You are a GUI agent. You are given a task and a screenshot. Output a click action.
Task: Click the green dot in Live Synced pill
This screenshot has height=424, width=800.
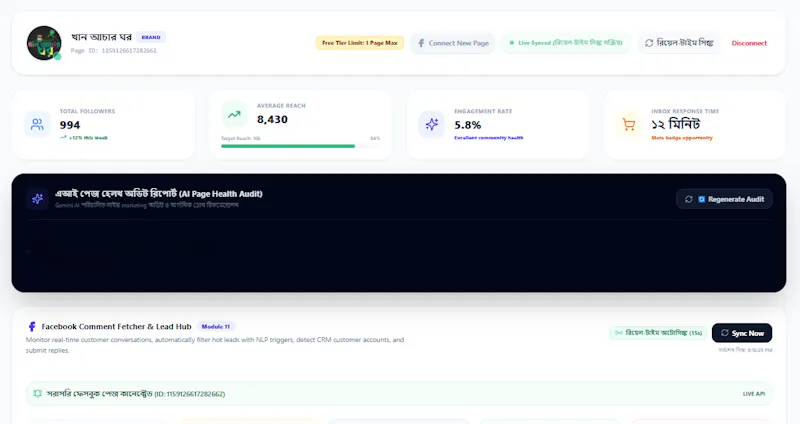(x=512, y=43)
